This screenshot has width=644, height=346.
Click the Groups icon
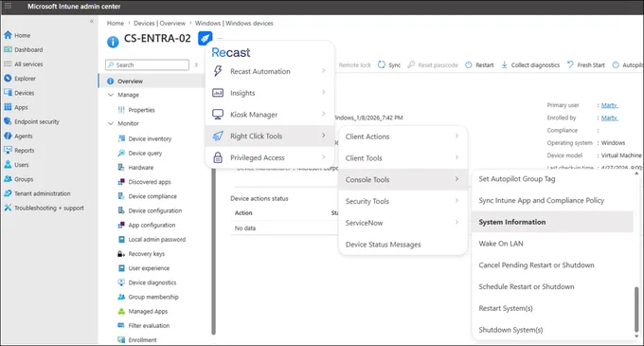8,179
